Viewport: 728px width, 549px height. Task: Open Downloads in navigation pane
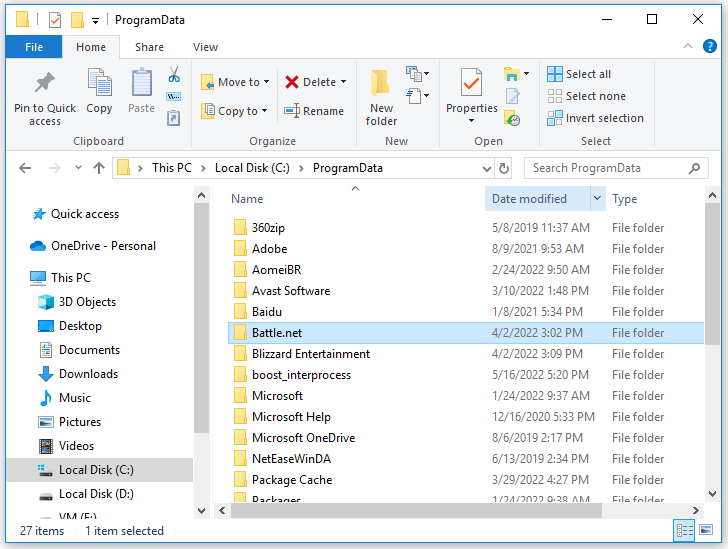[88, 374]
